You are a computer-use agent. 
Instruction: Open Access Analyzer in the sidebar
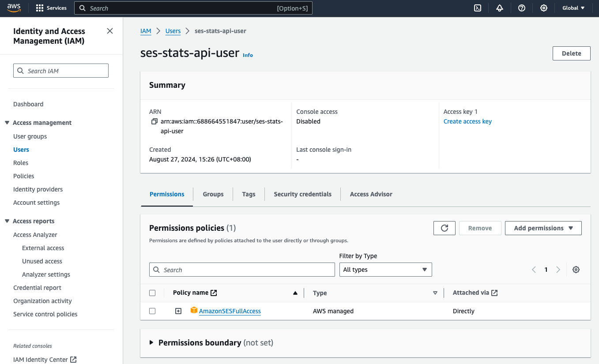tap(35, 235)
